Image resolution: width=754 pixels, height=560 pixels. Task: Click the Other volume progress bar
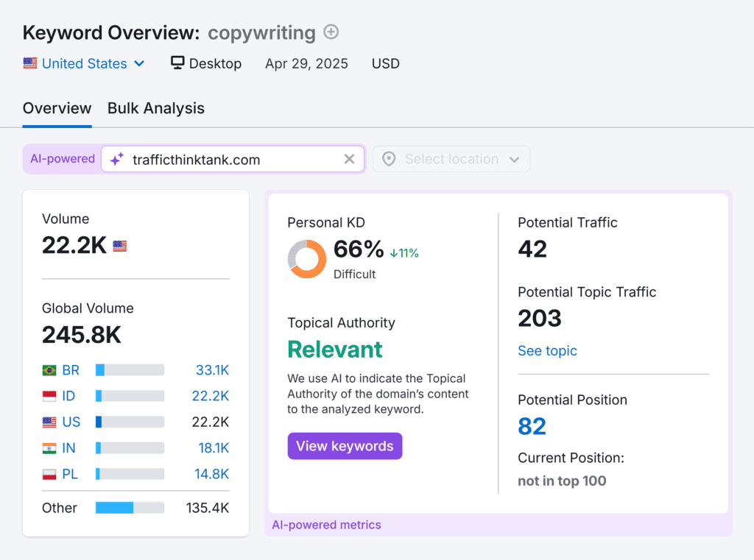tap(130, 508)
